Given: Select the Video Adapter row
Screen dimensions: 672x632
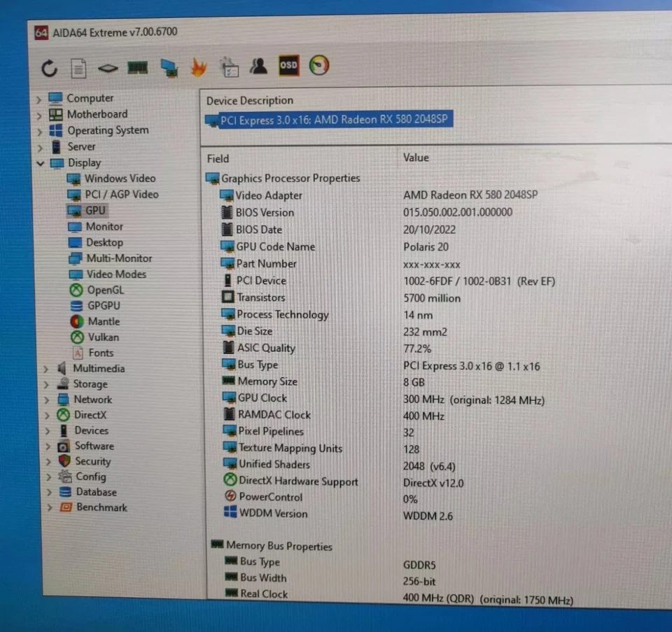Looking at the screenshot, I should pyautogui.click(x=269, y=195).
